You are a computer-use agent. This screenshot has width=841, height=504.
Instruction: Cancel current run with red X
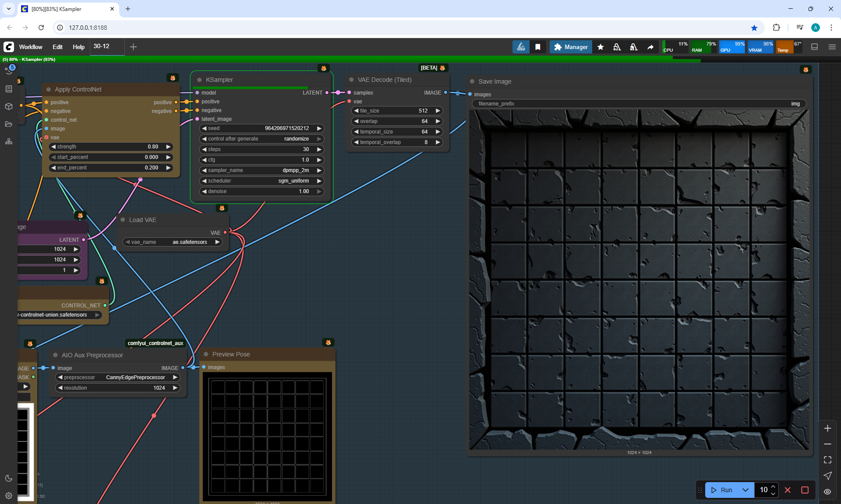[x=788, y=490]
